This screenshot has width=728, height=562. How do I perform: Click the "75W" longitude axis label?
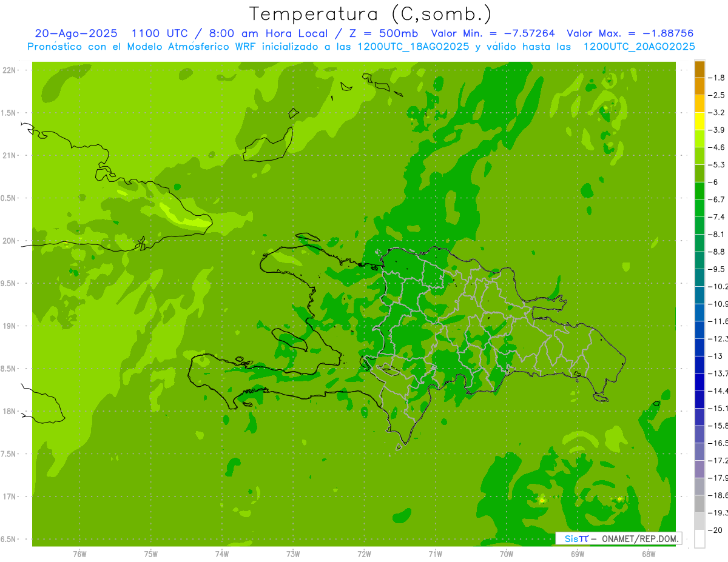pos(150,554)
